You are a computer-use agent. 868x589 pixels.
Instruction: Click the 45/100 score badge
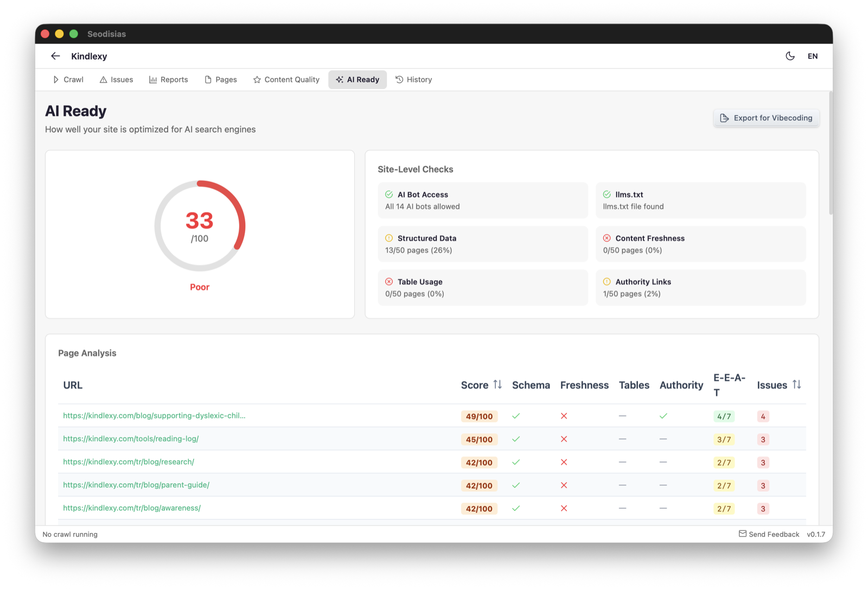click(479, 440)
